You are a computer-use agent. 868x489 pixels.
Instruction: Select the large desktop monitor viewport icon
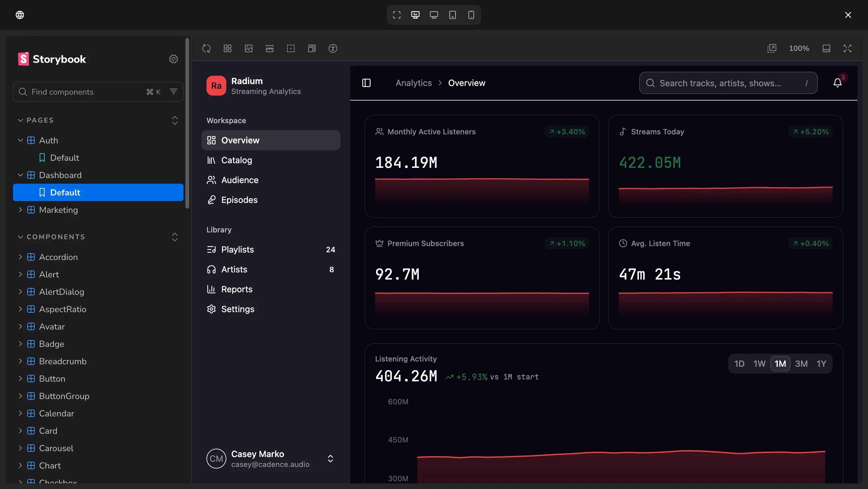(x=415, y=15)
